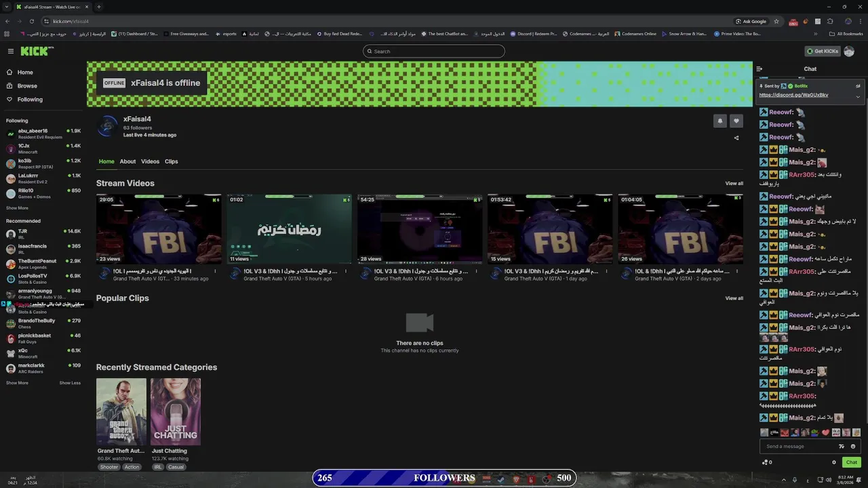Click the share icon for the channel

tap(736, 138)
